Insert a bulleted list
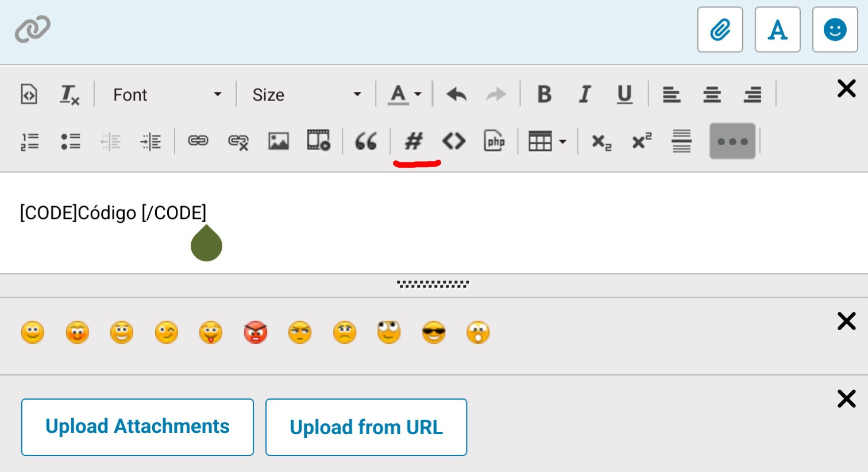This screenshot has height=472, width=868. coord(70,141)
